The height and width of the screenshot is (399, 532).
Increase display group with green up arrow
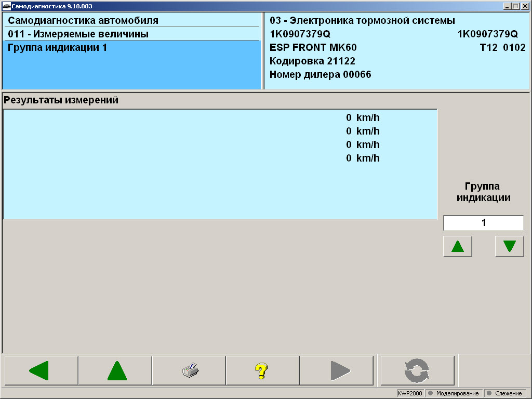[x=457, y=246]
